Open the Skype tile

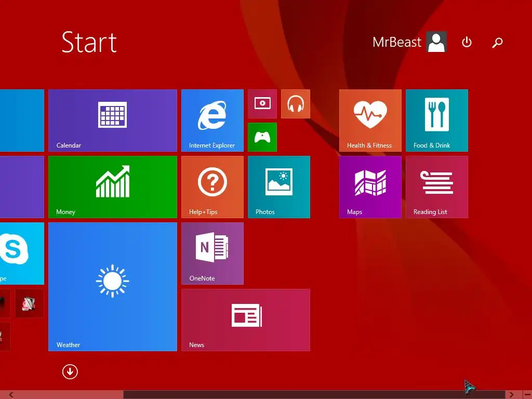coord(22,254)
